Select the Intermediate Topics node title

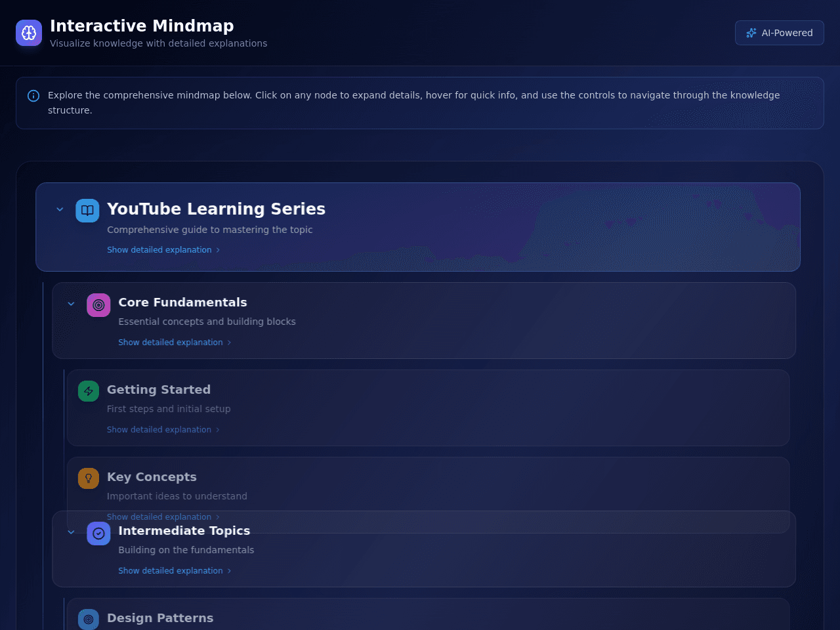(x=184, y=531)
